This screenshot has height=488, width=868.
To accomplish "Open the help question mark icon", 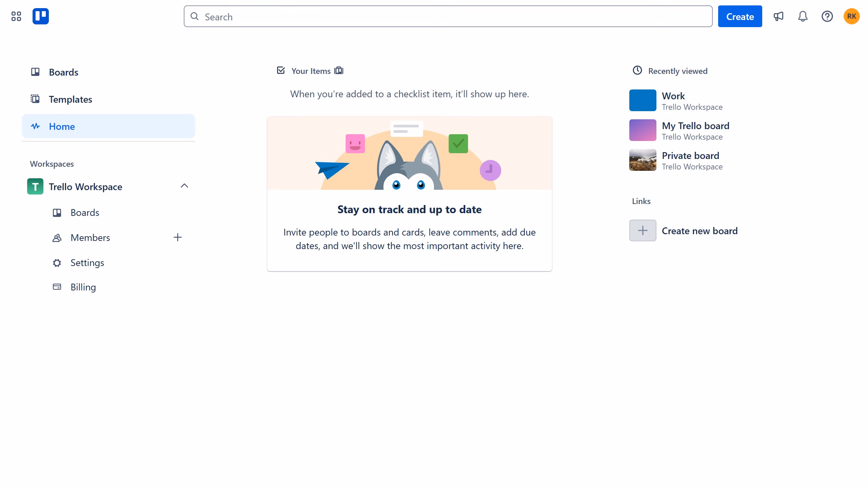I will (827, 16).
